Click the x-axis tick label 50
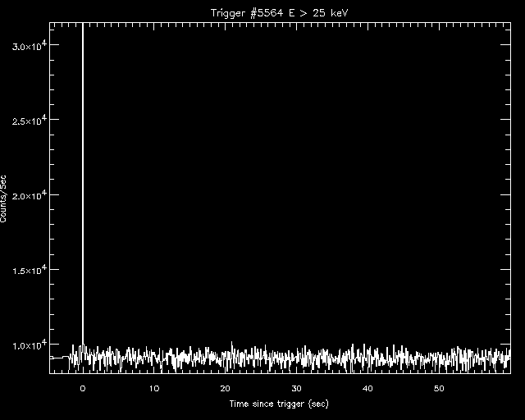Viewport: 525px width, 420px height. coord(439,389)
